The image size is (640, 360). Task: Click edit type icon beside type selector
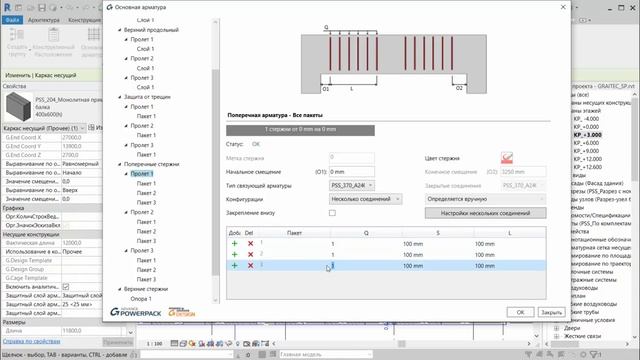tap(91, 128)
